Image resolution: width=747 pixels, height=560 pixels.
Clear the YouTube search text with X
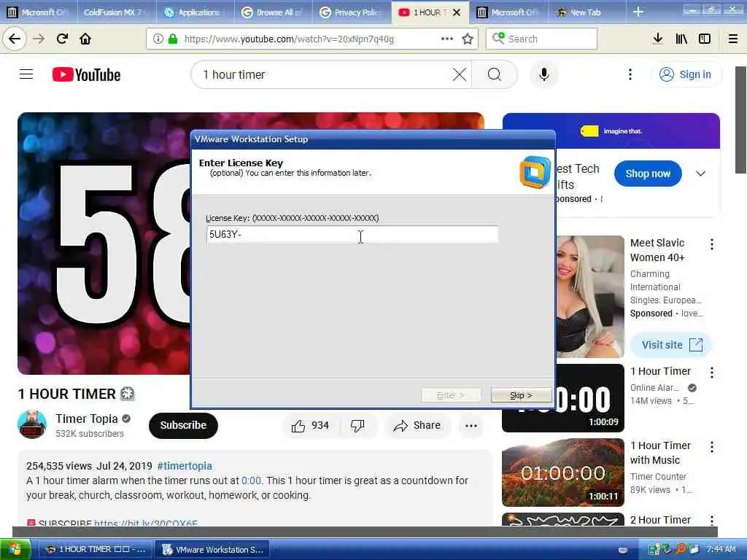[x=460, y=74]
